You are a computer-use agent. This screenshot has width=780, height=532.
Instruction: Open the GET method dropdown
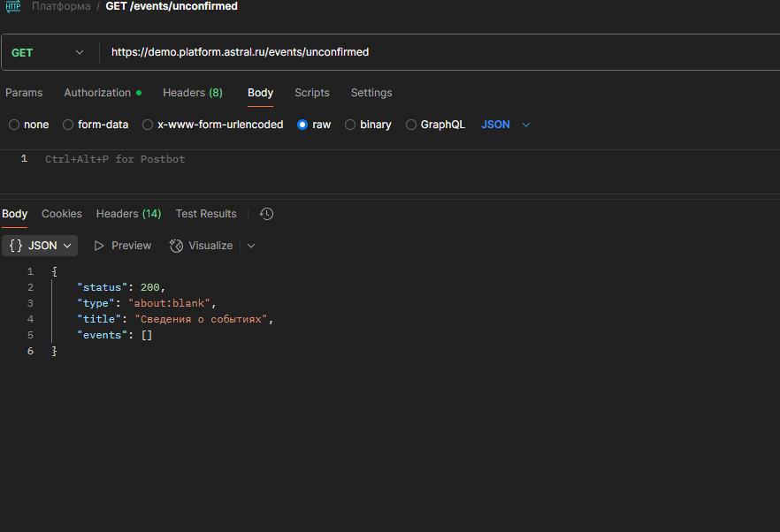click(48, 53)
